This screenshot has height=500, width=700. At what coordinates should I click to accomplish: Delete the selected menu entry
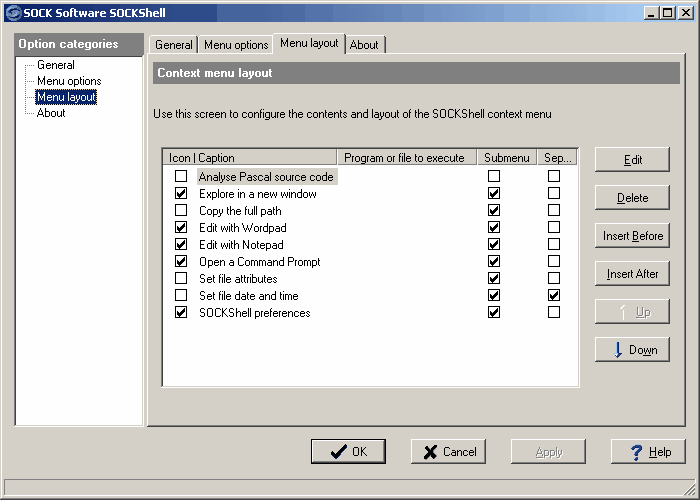[632, 198]
